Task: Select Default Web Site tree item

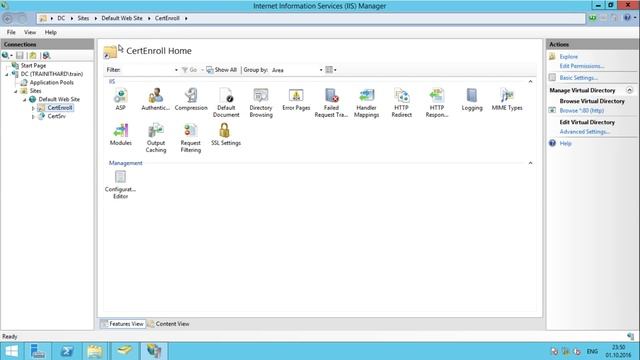Action: tap(59, 99)
